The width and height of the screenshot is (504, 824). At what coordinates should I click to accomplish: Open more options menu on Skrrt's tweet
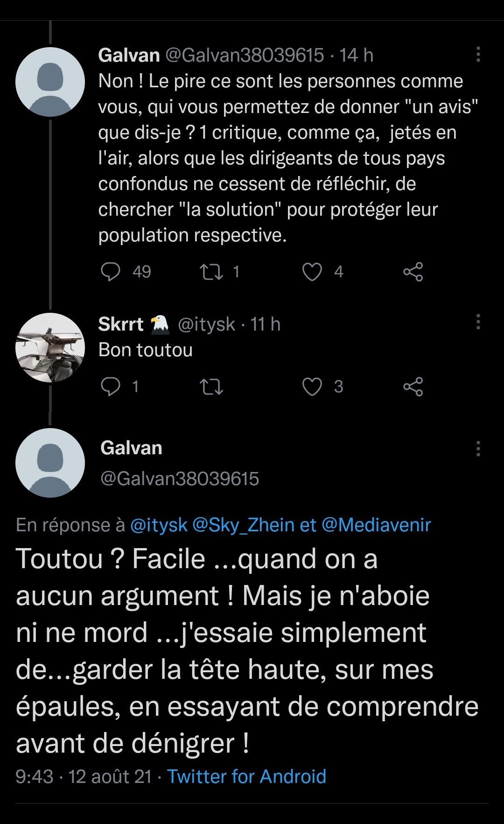pyautogui.click(x=478, y=322)
